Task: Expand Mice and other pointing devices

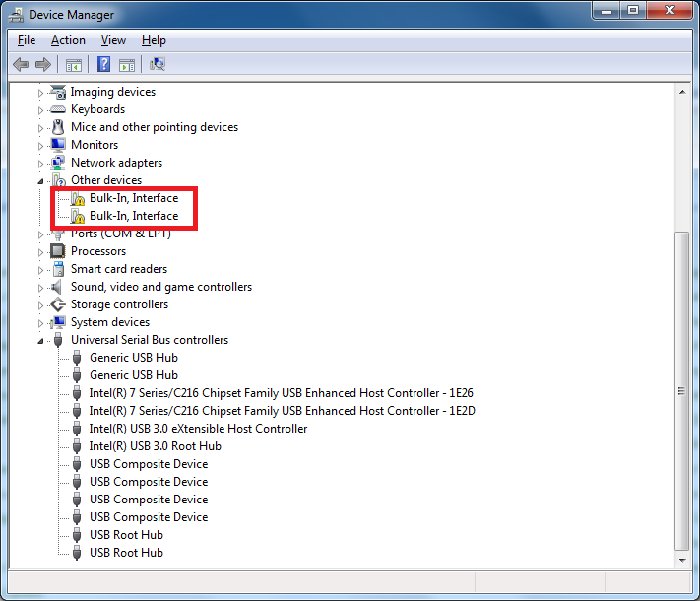Action: [40, 128]
